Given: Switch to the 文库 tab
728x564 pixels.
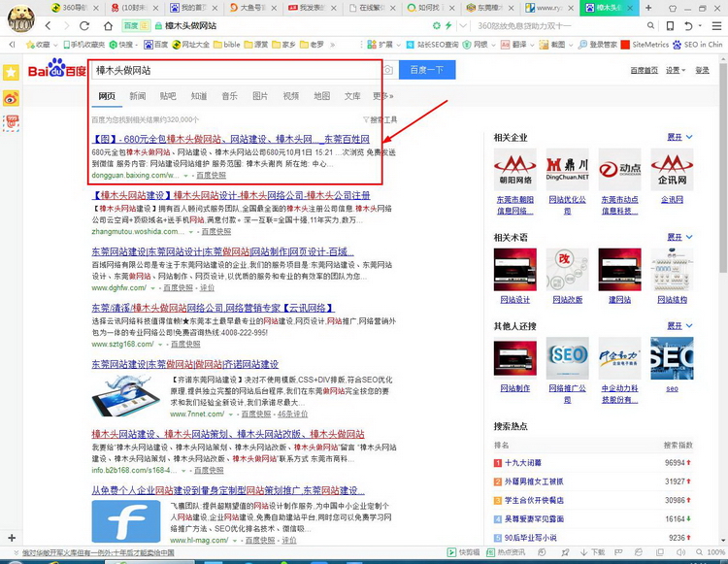Looking at the screenshot, I should click(352, 96).
